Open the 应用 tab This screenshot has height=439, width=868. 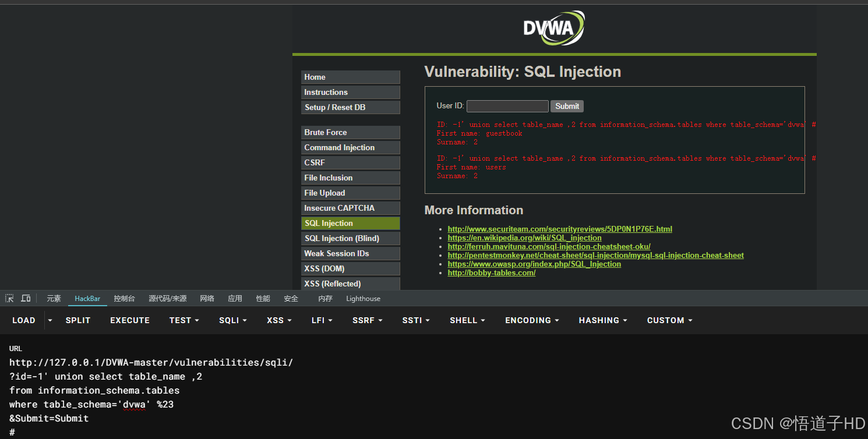point(235,299)
